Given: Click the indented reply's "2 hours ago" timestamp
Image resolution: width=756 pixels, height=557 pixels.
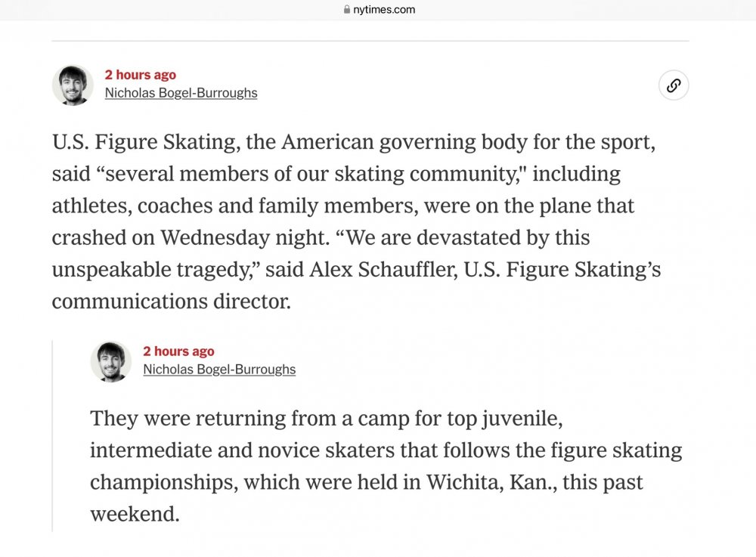Looking at the screenshot, I should pos(178,351).
